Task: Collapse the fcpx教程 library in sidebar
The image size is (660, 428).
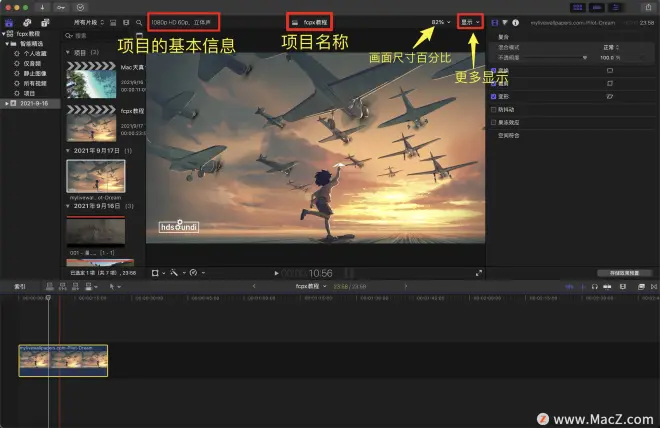Action: pyautogui.click(x=4, y=34)
